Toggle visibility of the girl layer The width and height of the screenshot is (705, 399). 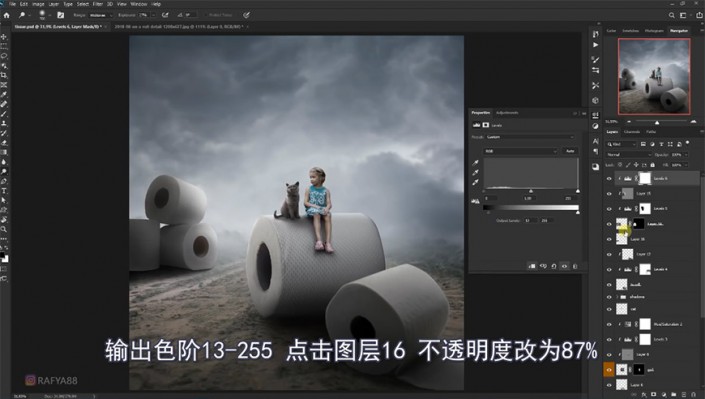coord(609,370)
